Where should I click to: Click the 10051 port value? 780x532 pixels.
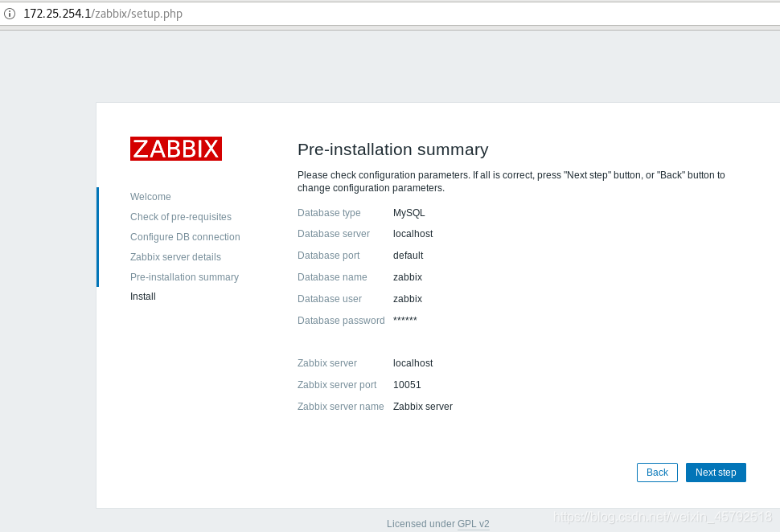[407, 385]
